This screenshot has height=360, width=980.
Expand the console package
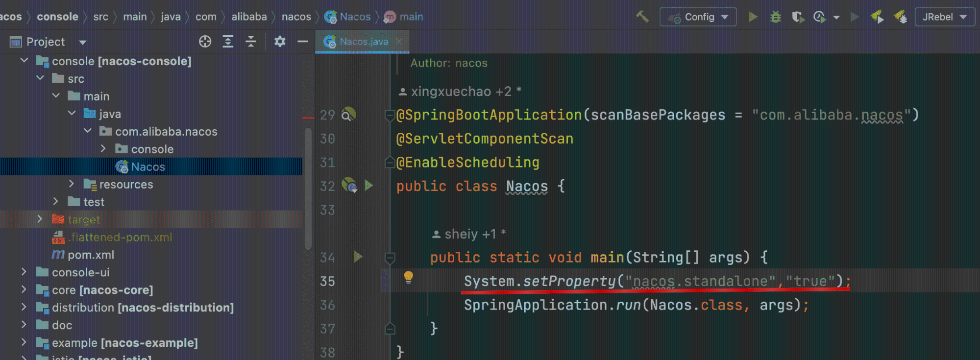click(x=103, y=148)
